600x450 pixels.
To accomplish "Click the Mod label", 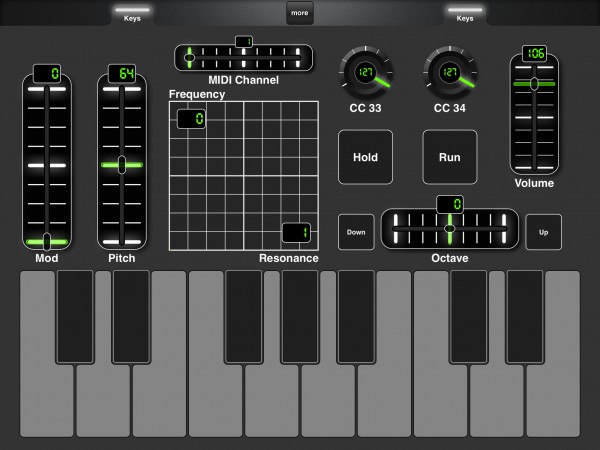I will [47, 258].
